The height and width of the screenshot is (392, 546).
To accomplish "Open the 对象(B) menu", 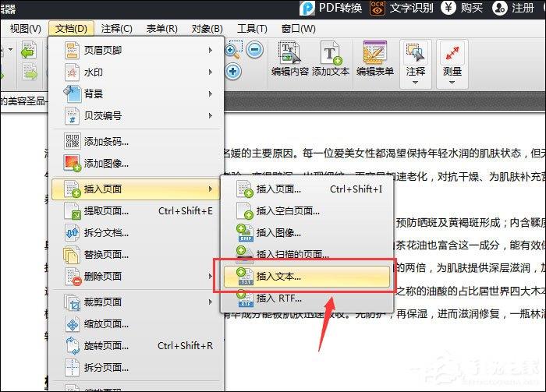I will 207,29.
